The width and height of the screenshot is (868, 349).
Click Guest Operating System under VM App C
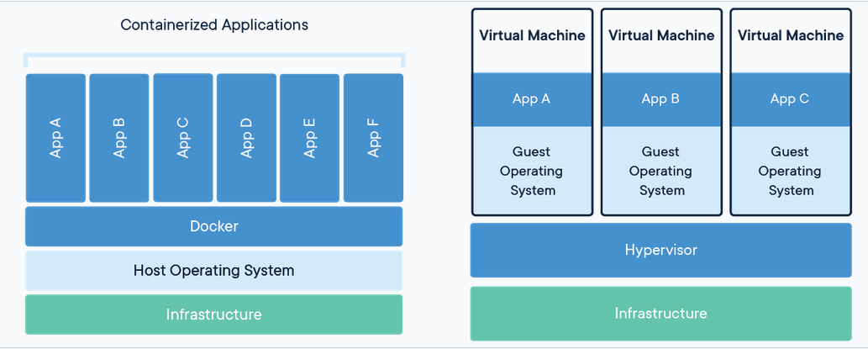click(791, 171)
